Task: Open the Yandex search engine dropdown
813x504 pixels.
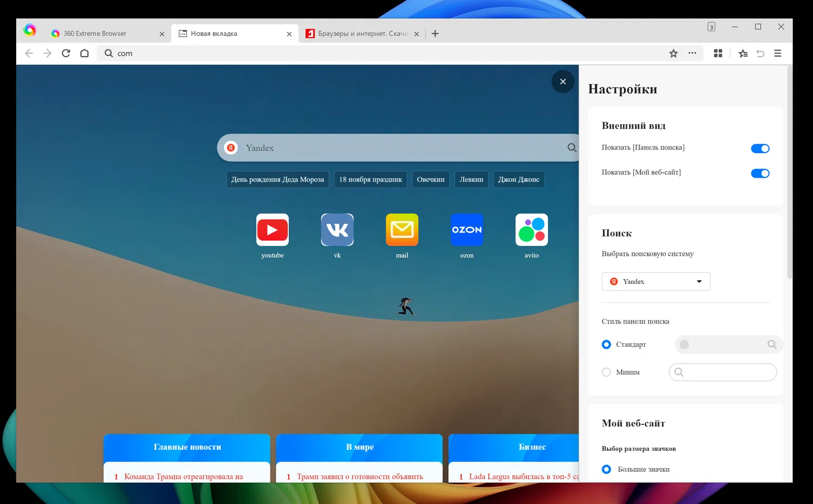Action: 656,281
